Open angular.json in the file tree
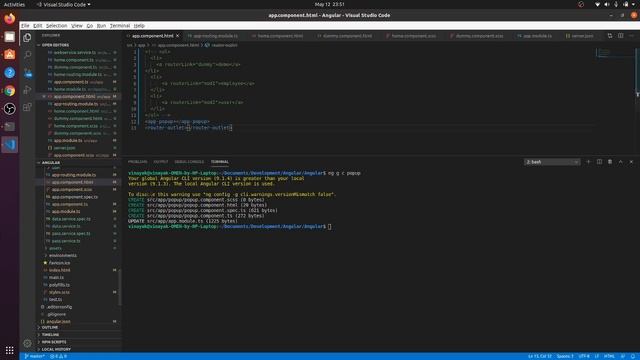 pos(58,322)
